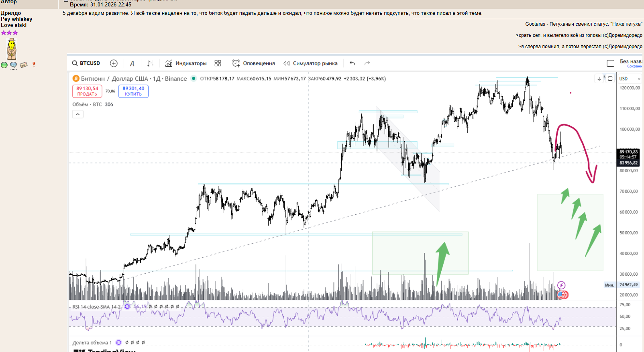The image size is (644, 352).
Task: Click the Время 31.01.2026 22:45 timestamp
Action: click(101, 5)
